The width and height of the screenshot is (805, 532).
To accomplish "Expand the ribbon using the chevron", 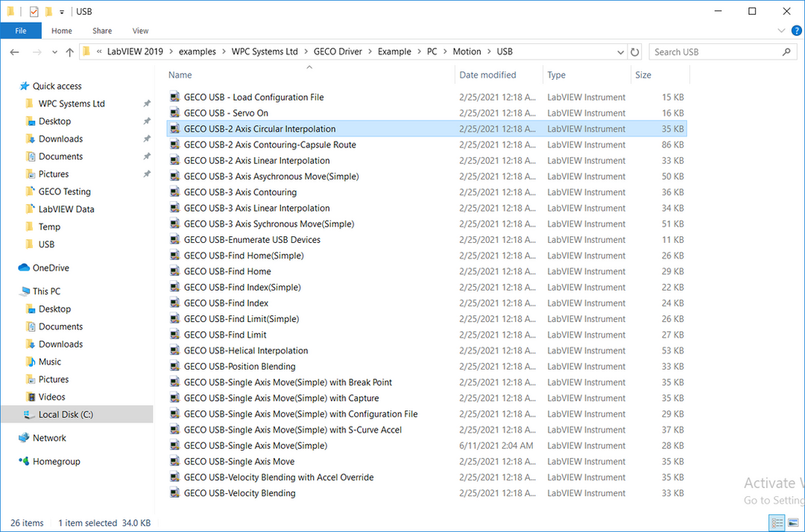I will pos(780,31).
